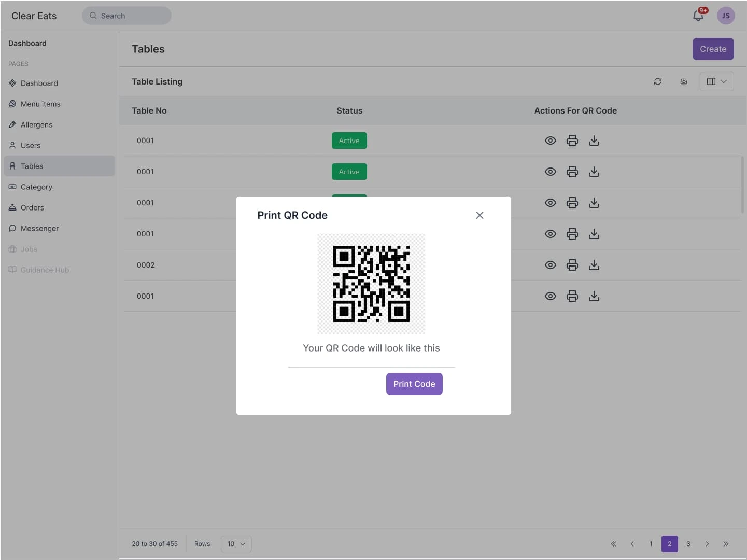747x560 pixels.
Task: Click the eye icon in the second table row
Action: point(551,172)
